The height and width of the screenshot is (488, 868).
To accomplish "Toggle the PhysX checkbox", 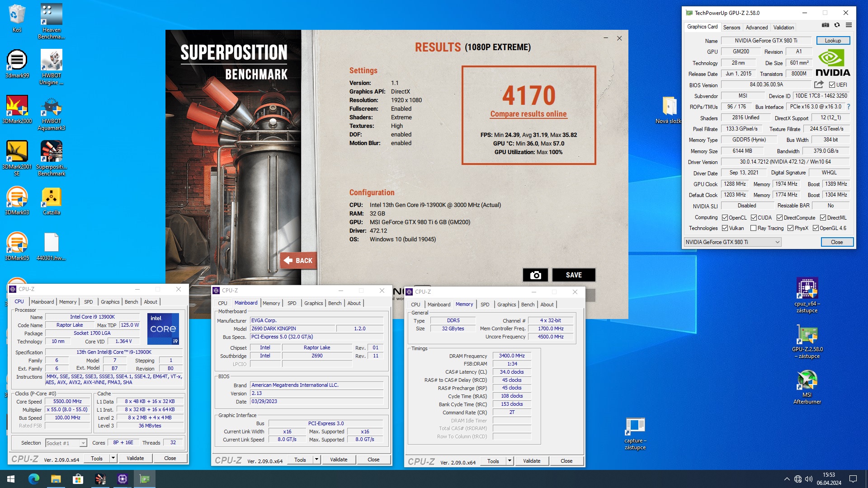I will [790, 228].
